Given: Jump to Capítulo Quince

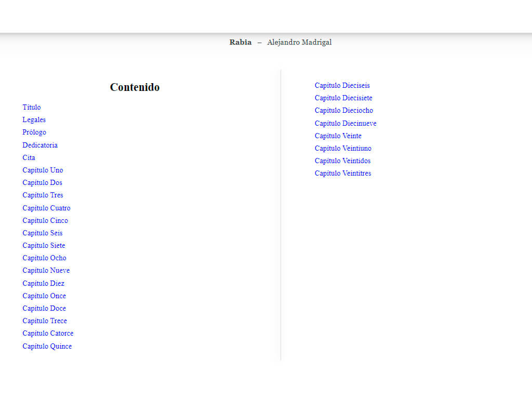Looking at the screenshot, I should pos(47,347).
